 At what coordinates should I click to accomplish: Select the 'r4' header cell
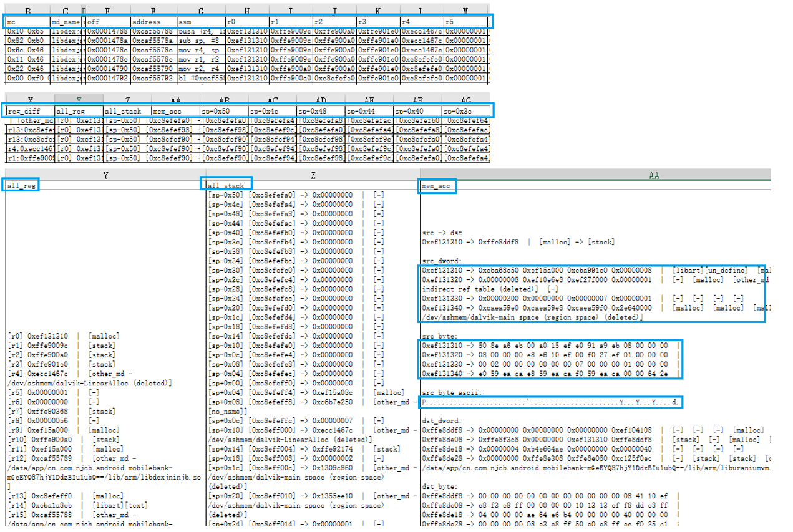(422, 22)
